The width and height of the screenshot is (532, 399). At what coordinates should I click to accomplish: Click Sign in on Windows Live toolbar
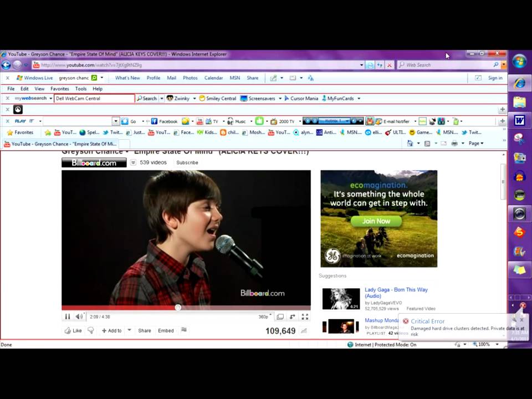point(495,78)
